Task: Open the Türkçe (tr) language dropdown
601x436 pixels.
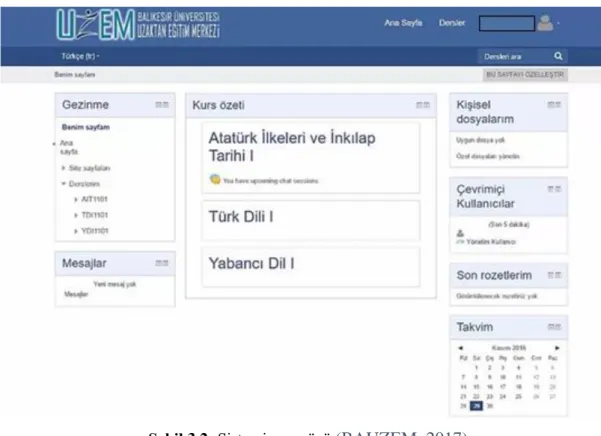Action: point(80,56)
